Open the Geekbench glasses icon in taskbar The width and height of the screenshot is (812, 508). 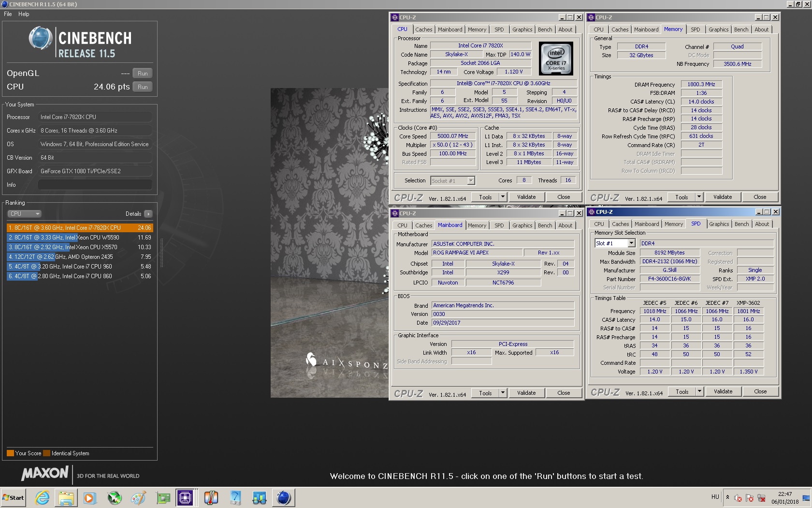coord(260,497)
